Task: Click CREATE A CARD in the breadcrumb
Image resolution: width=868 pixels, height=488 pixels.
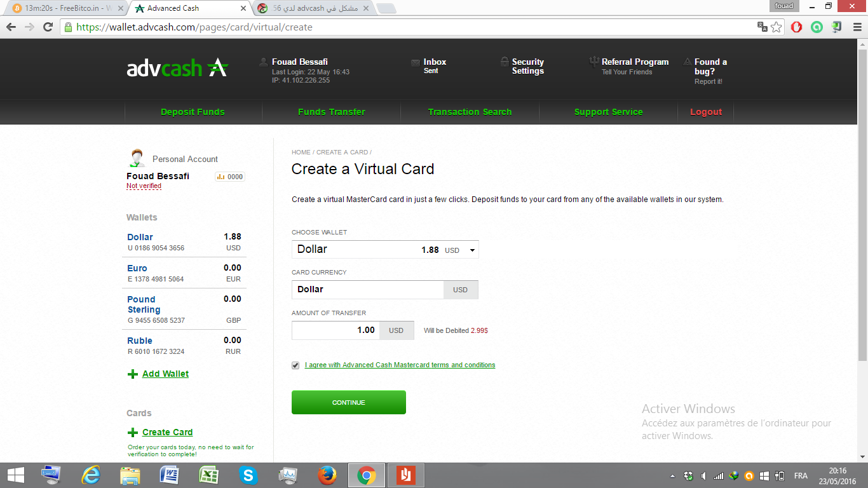Action: click(342, 152)
